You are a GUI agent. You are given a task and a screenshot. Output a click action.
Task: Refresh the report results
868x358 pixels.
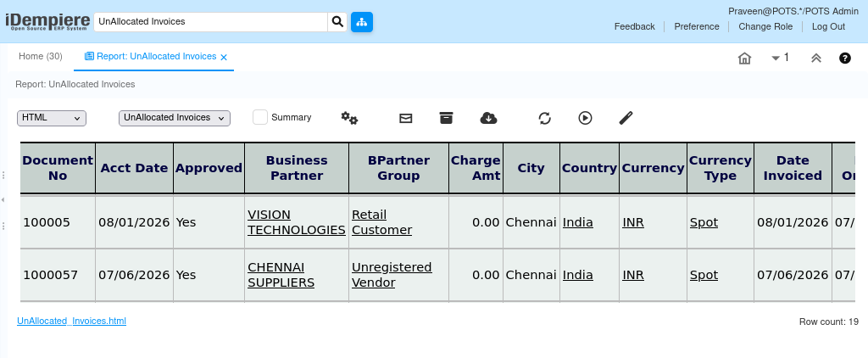545,118
